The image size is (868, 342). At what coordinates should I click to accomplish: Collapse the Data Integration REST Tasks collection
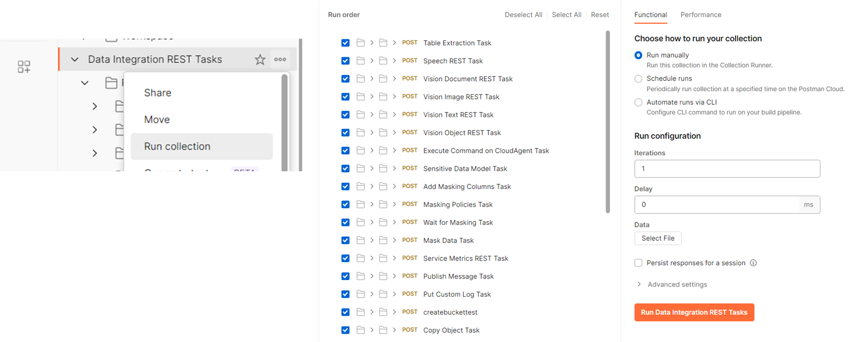(75, 60)
